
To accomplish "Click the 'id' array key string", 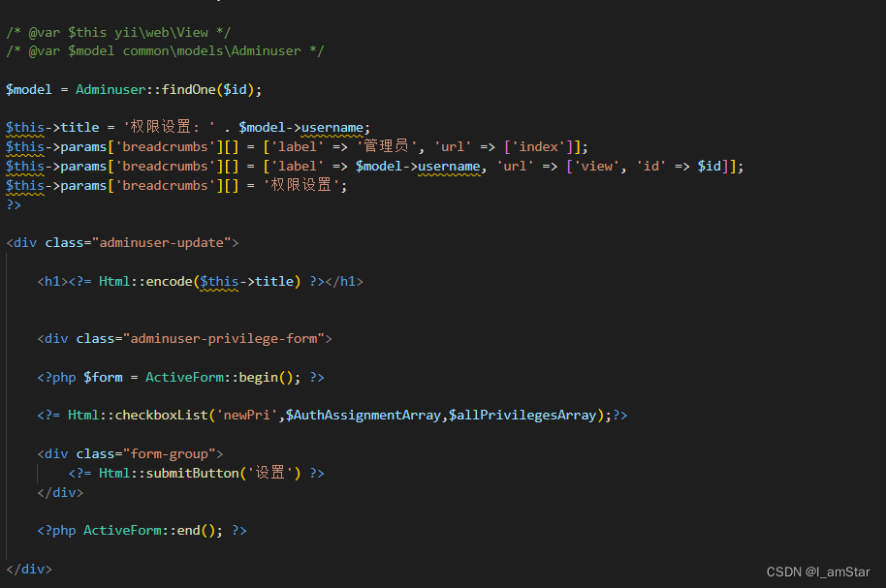I will (x=651, y=166).
